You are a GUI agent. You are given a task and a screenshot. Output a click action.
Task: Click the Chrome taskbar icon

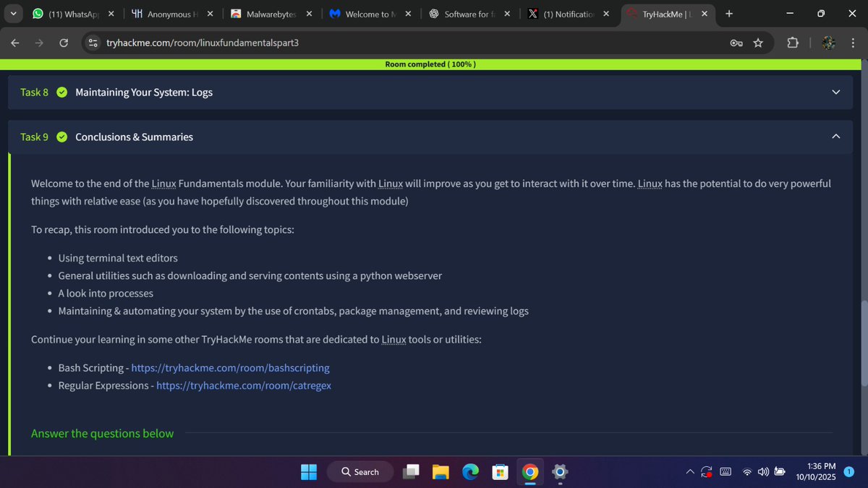(x=530, y=472)
